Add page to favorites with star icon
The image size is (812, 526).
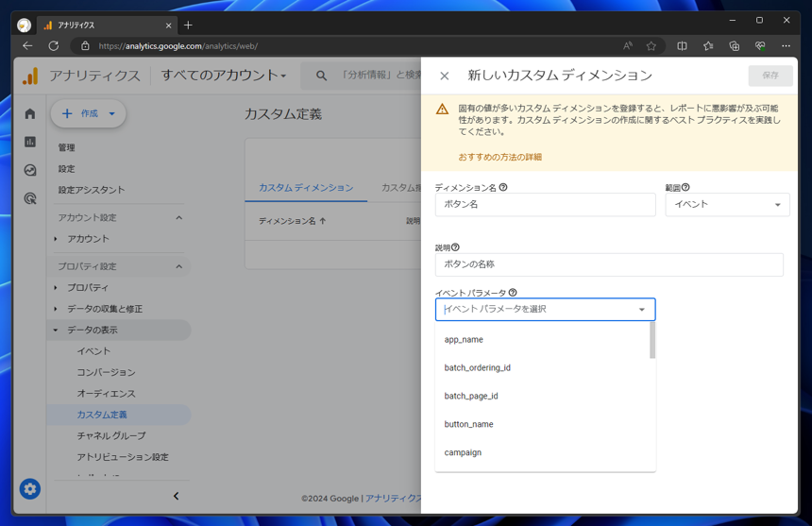(x=651, y=46)
